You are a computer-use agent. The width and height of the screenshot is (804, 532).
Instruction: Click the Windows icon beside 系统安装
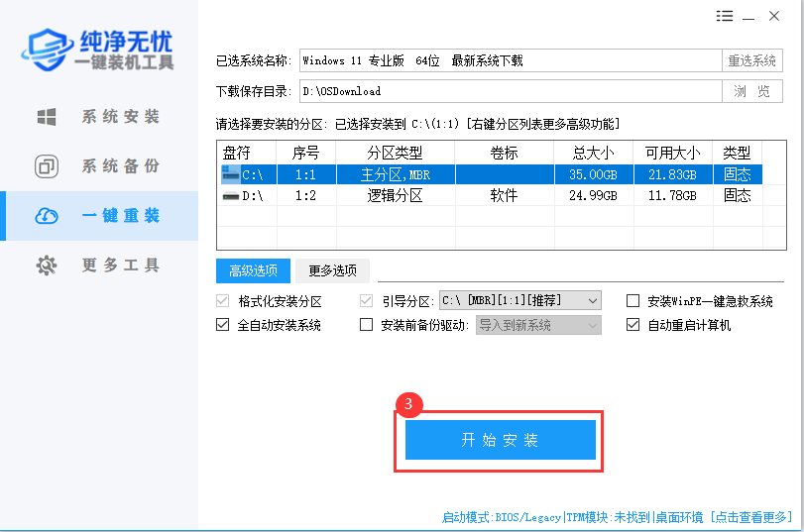[x=47, y=117]
